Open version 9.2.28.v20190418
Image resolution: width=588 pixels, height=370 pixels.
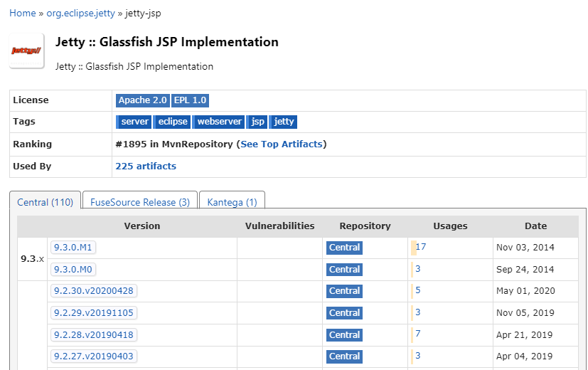pyautogui.click(x=94, y=334)
